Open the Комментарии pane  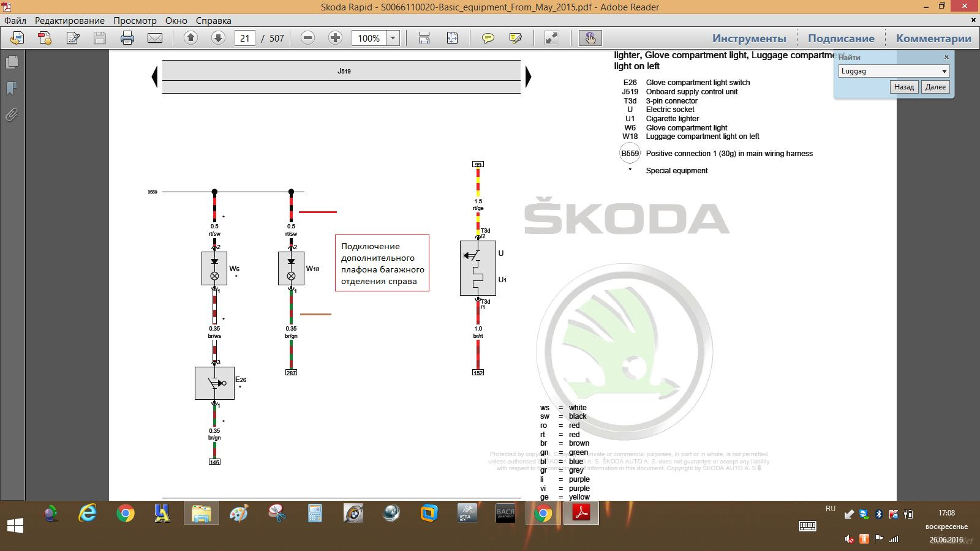point(933,38)
